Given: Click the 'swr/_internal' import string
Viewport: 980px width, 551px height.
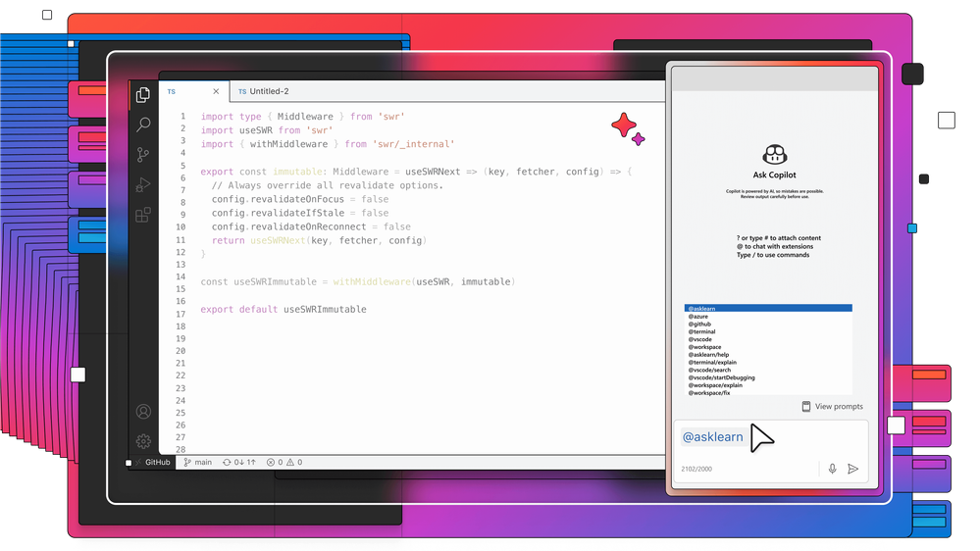Looking at the screenshot, I should pyautogui.click(x=414, y=144).
